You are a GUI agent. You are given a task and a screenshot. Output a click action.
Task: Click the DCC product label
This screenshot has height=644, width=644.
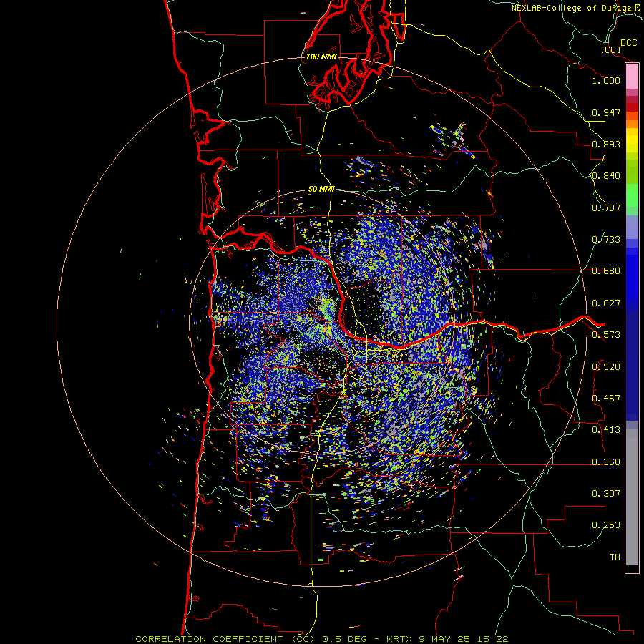(628, 43)
